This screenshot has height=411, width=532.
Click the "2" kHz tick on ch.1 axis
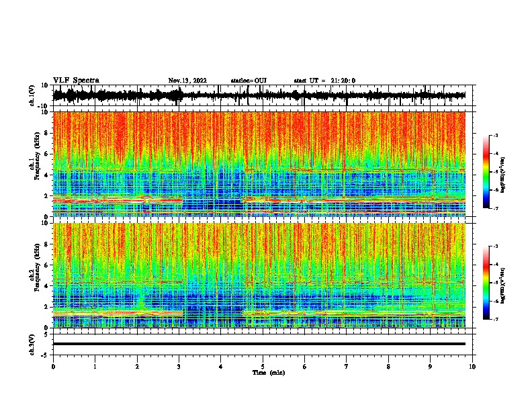click(x=46, y=196)
